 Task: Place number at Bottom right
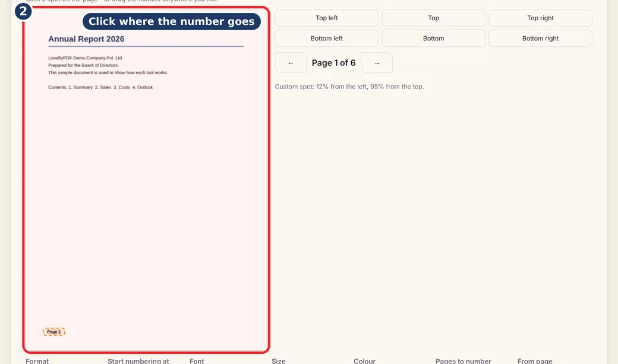pos(540,38)
